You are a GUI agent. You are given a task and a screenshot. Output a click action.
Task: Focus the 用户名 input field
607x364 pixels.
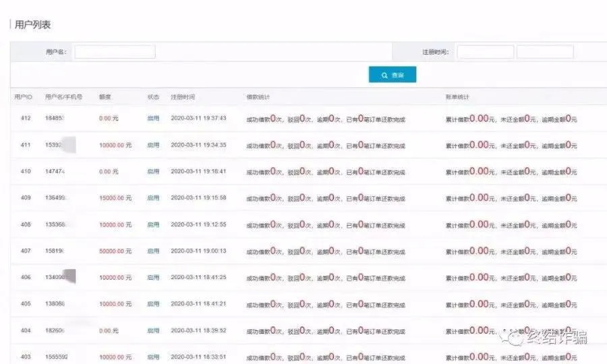tap(115, 52)
